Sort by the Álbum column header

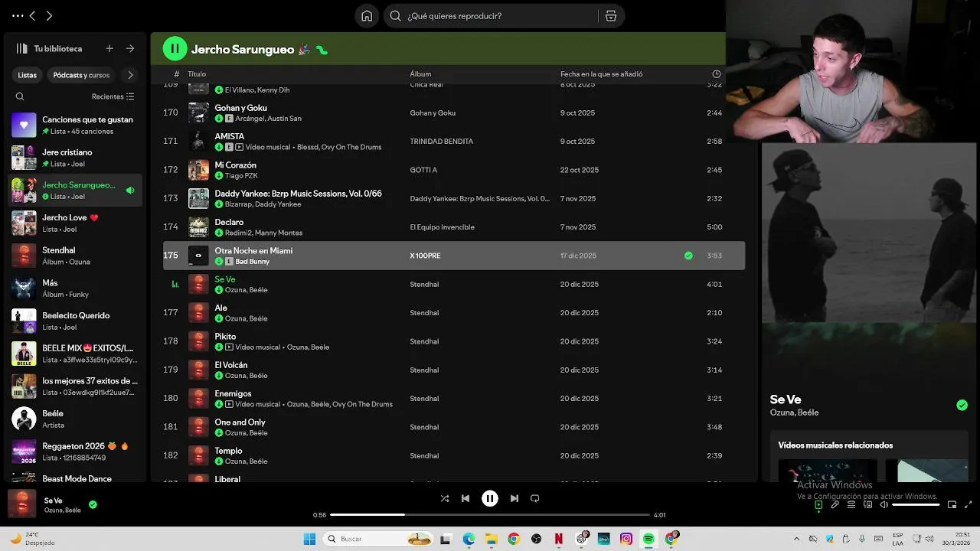point(420,74)
